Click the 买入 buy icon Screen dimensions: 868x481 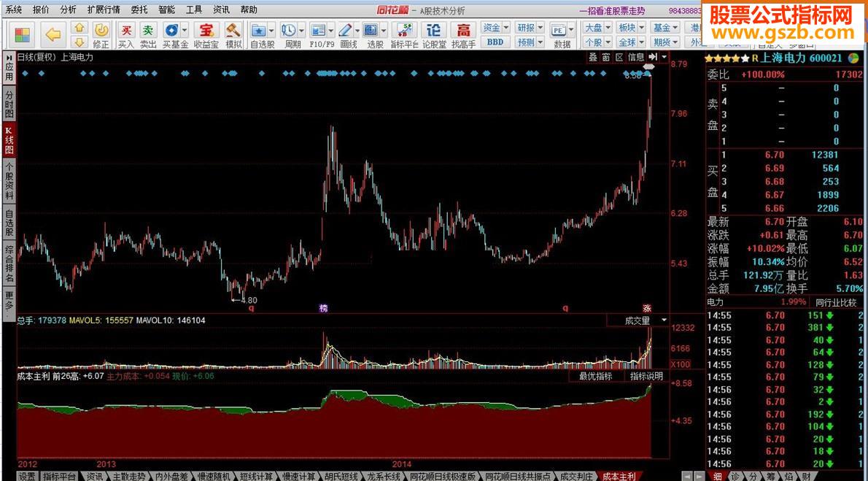click(126, 35)
